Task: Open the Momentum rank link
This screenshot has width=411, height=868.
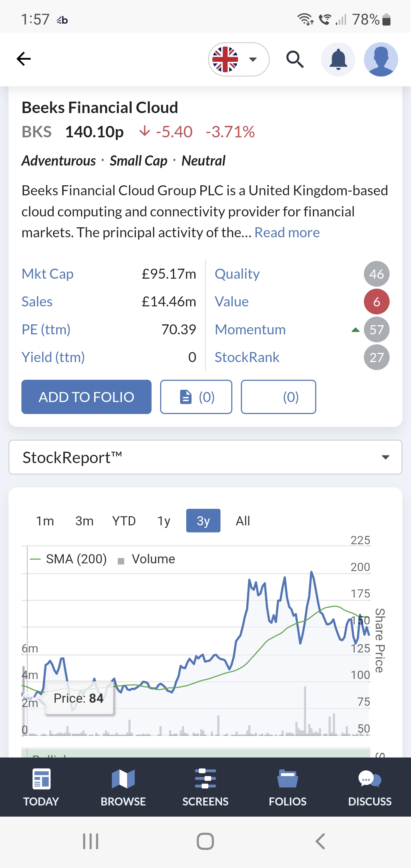Action: (250, 329)
